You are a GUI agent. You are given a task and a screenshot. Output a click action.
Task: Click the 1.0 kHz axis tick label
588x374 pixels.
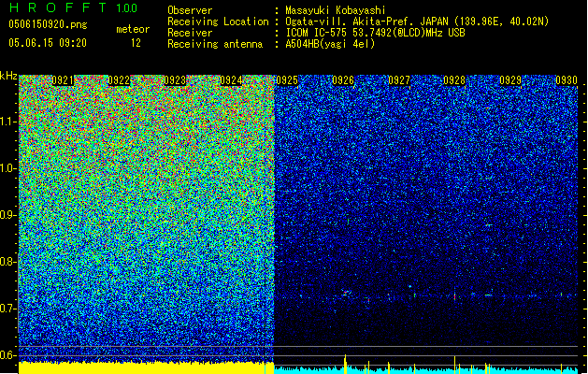(x=7, y=168)
